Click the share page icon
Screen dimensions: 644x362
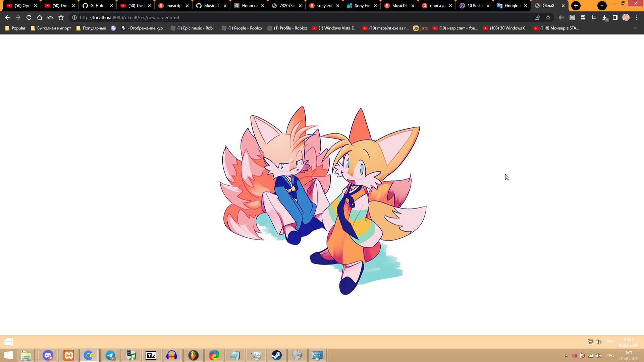point(537,17)
